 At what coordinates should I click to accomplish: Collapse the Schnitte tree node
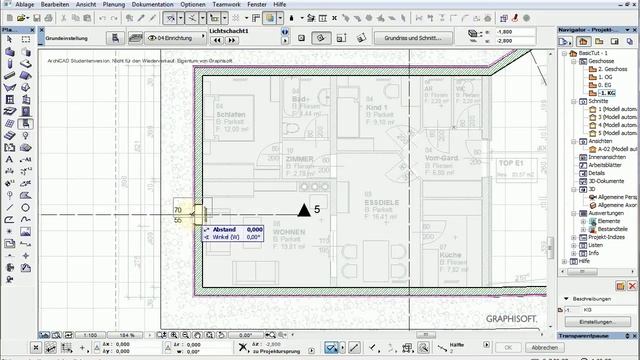coord(574,101)
